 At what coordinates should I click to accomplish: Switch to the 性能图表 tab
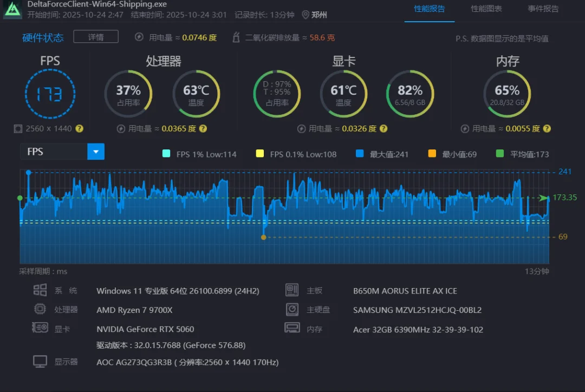pyautogui.click(x=486, y=9)
